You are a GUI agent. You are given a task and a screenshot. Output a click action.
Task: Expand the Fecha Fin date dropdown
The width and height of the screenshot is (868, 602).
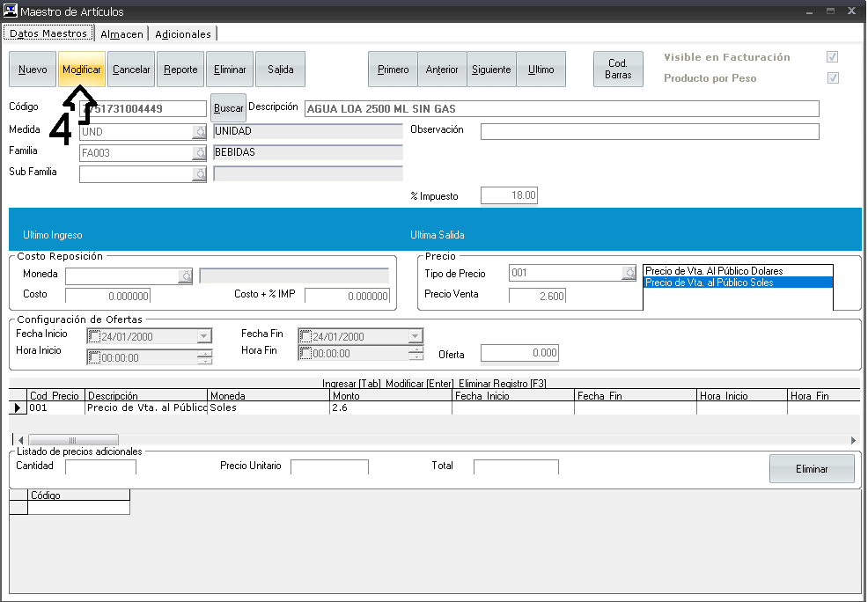416,336
